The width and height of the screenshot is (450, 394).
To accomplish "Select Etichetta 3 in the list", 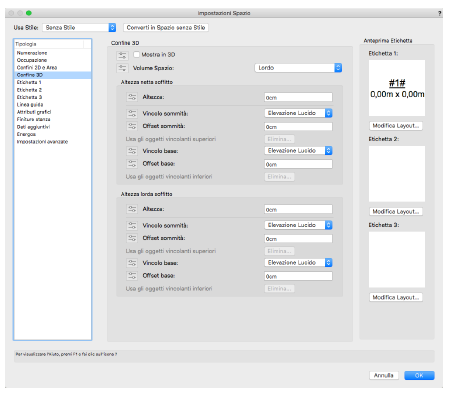I will pos(52,97).
